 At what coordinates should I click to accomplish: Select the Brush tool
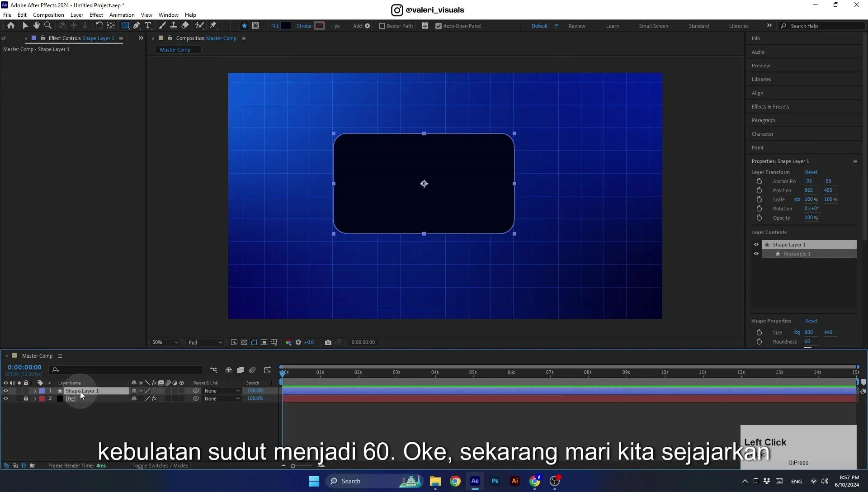[x=162, y=26]
